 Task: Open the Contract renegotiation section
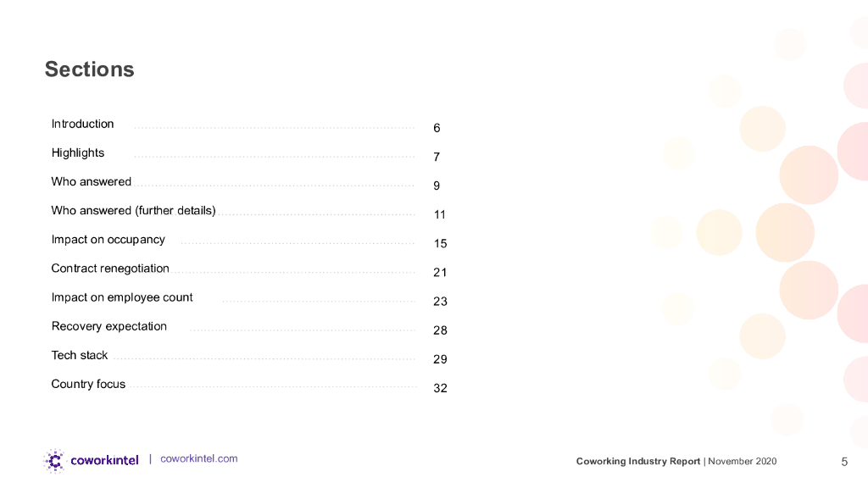click(110, 269)
